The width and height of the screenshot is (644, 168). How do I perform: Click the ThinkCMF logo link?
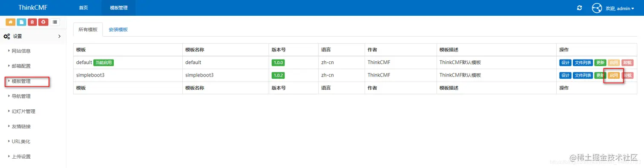[33, 8]
